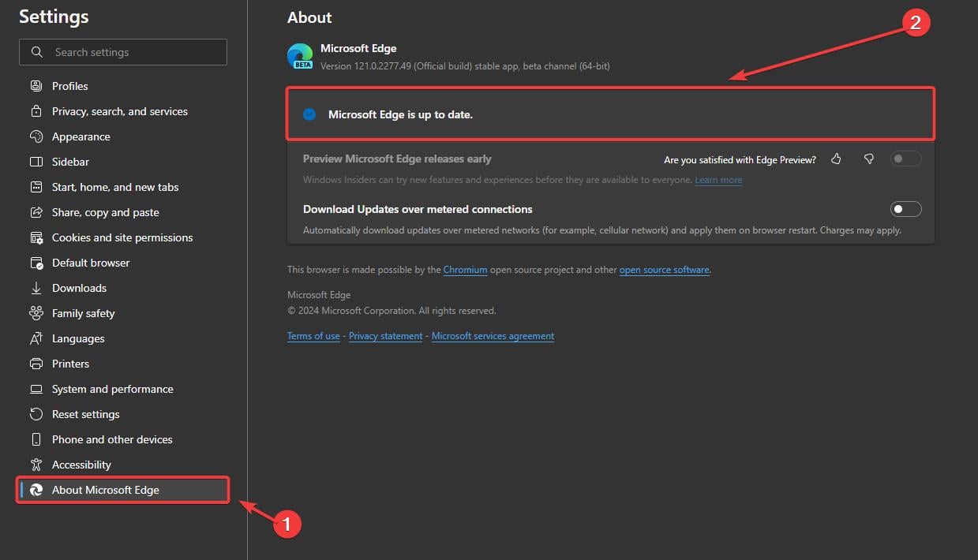Screen dimensions: 978x560
Task: Click thumbs up for Edge Preview
Action: 836,159
